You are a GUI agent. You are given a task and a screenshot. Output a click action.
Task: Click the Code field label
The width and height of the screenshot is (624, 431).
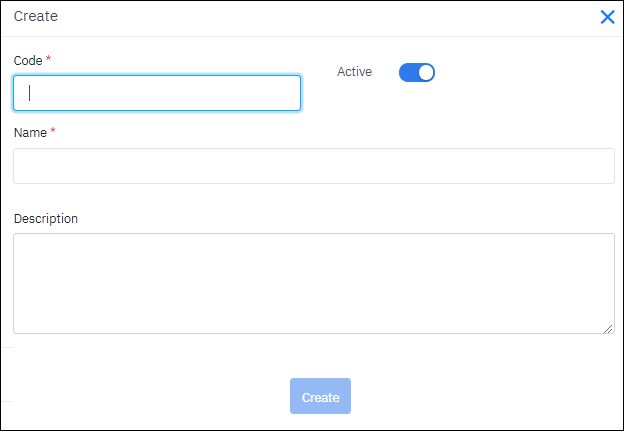tap(28, 61)
